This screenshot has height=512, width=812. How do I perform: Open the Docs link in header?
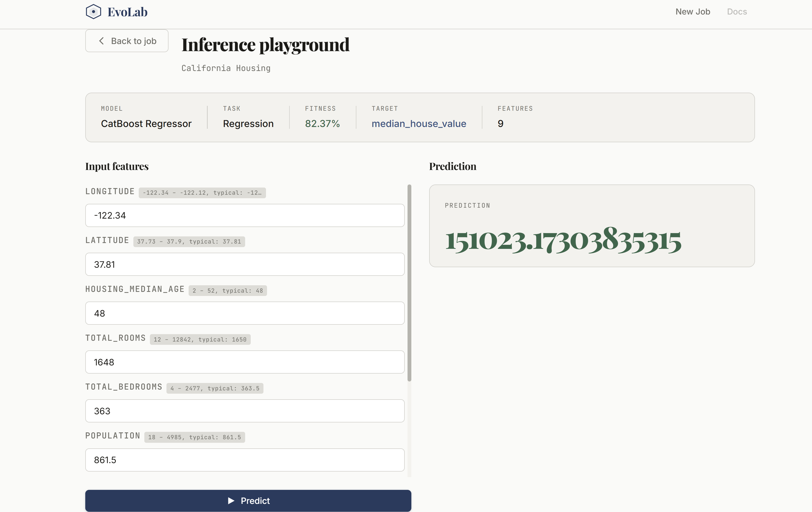pos(737,12)
